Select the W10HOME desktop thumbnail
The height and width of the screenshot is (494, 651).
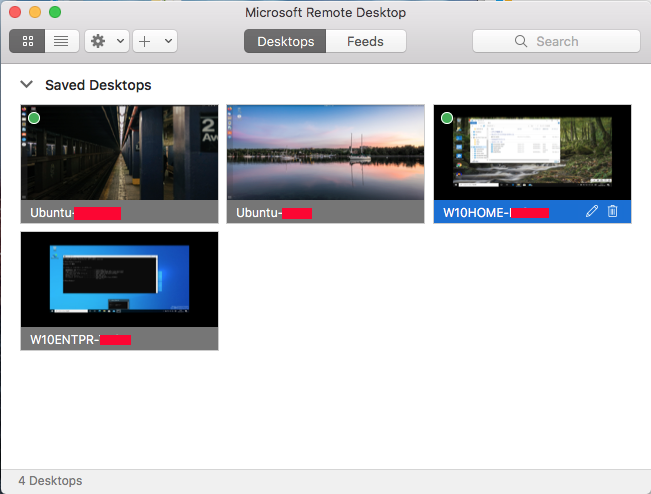(532, 153)
